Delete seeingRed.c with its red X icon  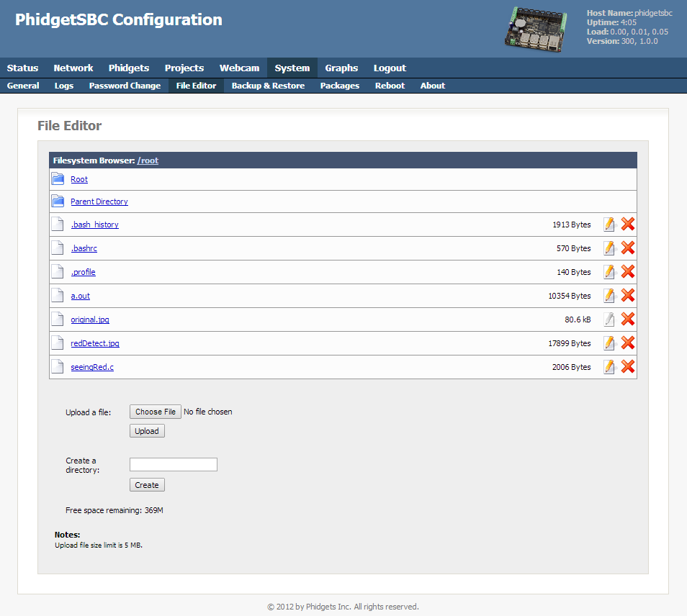tap(628, 366)
